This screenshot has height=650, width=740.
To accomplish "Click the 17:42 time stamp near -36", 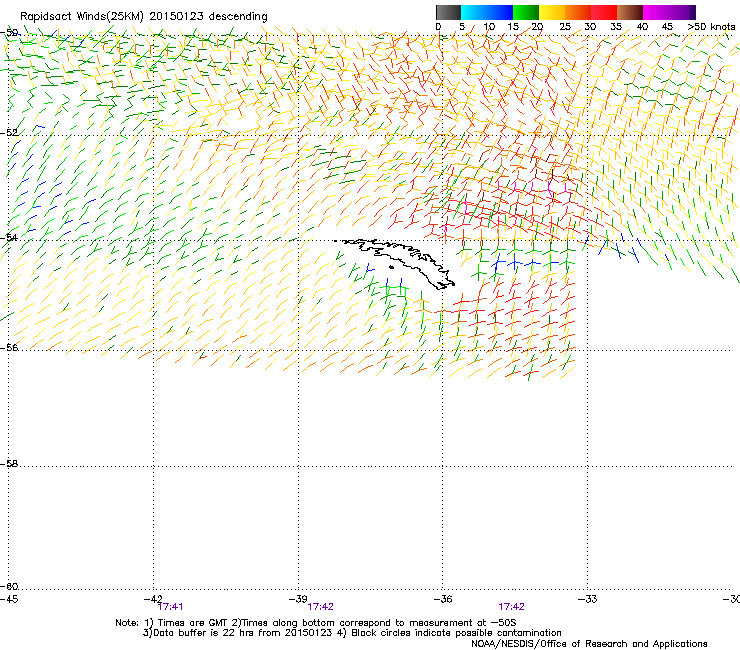I will point(512,607).
